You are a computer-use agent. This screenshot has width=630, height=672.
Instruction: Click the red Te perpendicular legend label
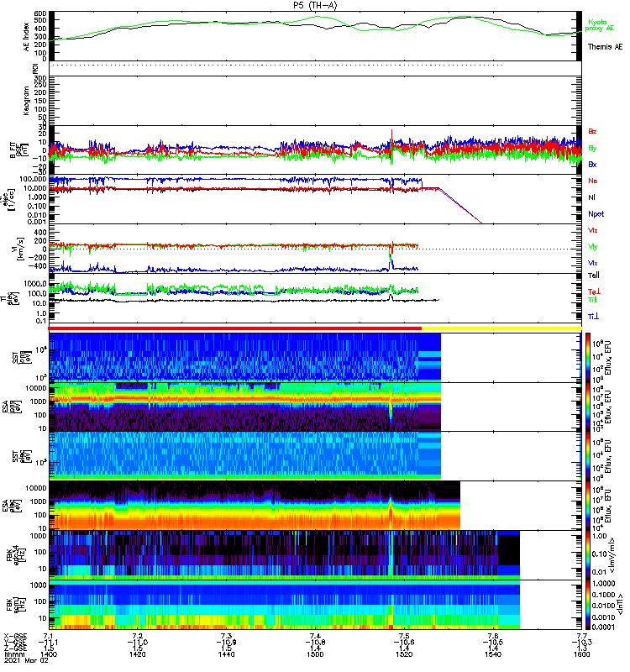[594, 291]
